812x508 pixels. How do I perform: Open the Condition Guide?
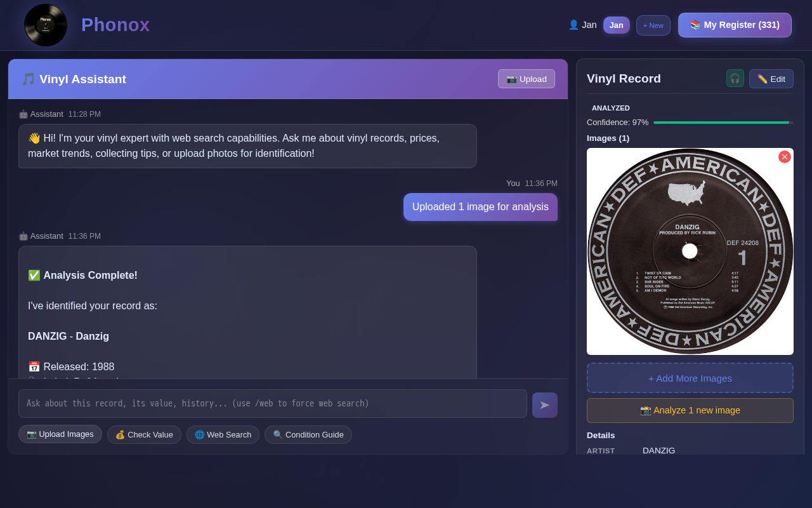[308, 435]
